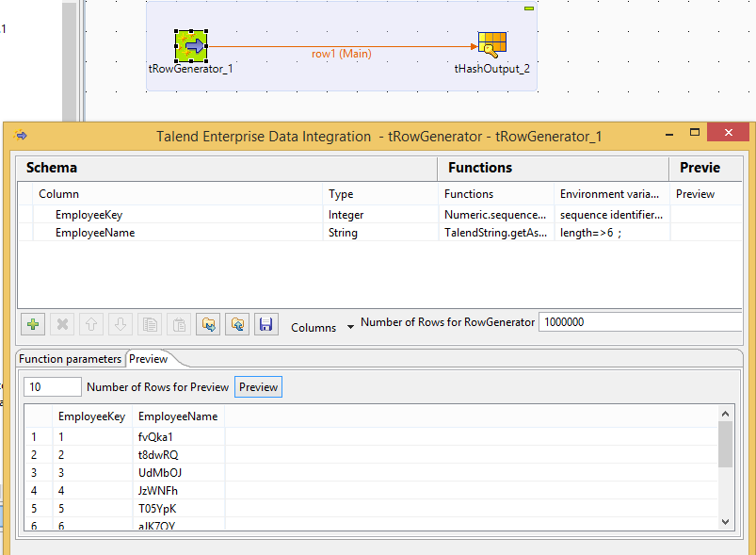This screenshot has width=756, height=555.
Task: Click the String type cell
Action: (380, 233)
